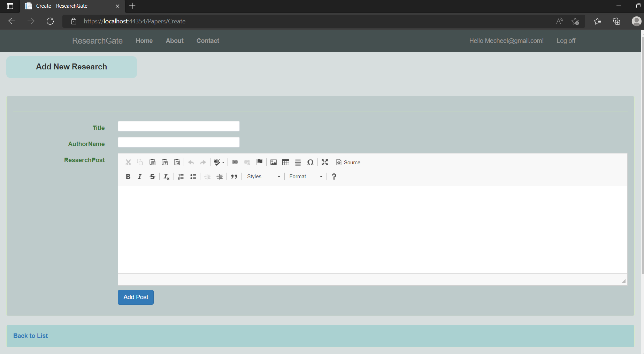Navigate to the About page
644x354 pixels.
pos(174,41)
